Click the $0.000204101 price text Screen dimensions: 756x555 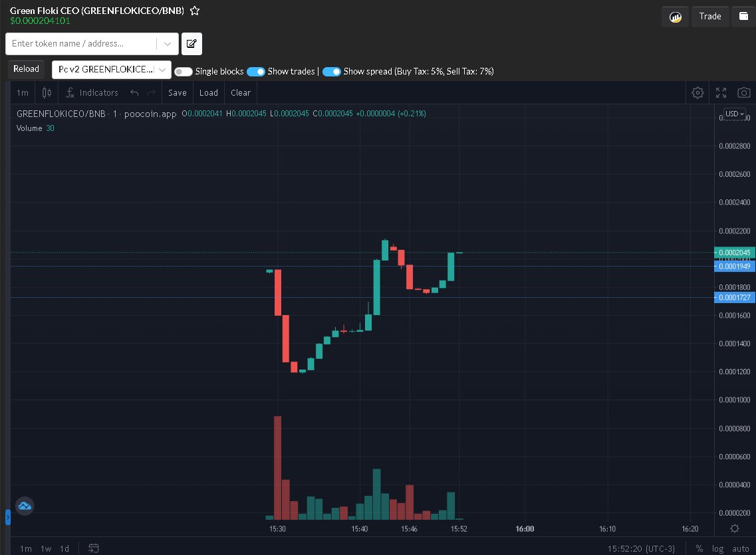(40, 21)
